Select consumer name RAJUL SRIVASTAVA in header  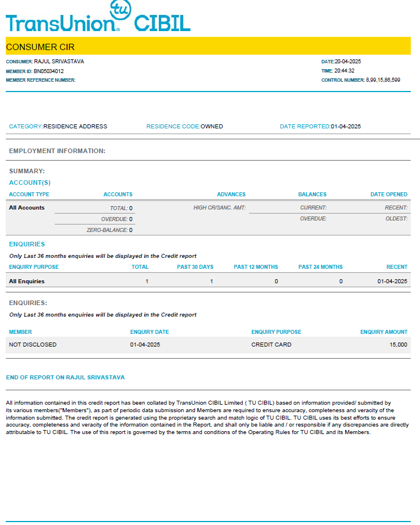(59, 62)
